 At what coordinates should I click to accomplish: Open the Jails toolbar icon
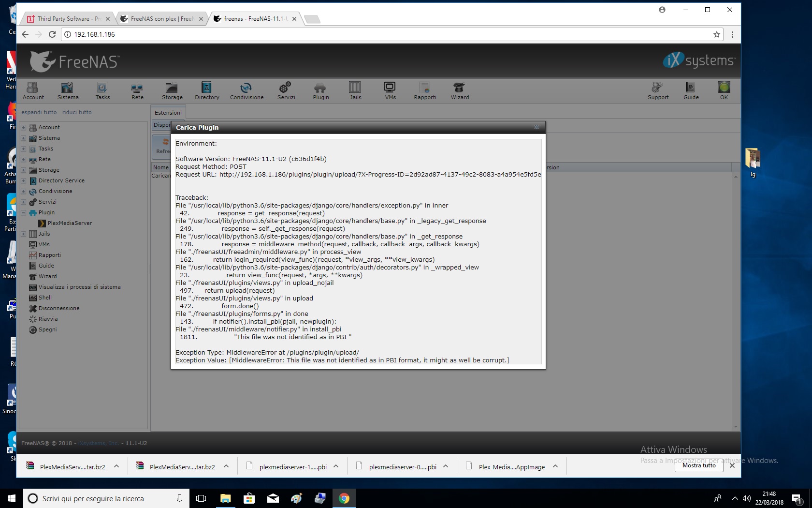355,90
